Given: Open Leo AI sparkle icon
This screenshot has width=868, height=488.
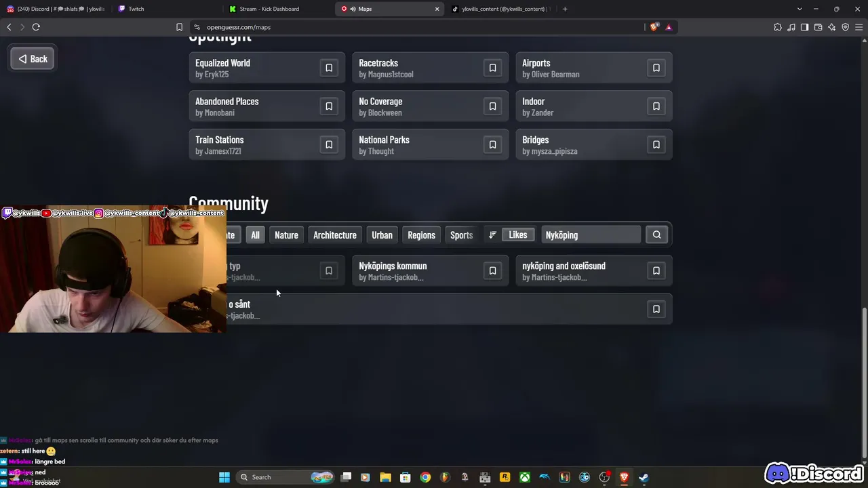Looking at the screenshot, I should 831,27.
